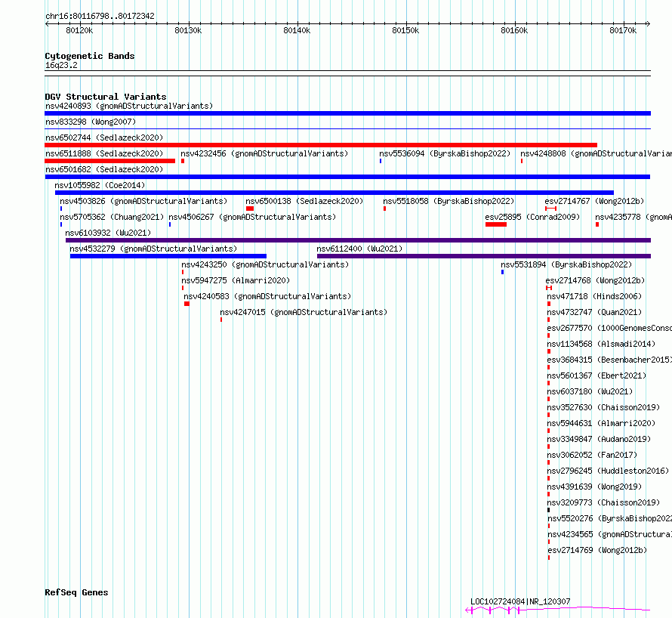Select esv2714767 (Wong2012b) label
This screenshot has height=618, width=672.
(x=594, y=201)
